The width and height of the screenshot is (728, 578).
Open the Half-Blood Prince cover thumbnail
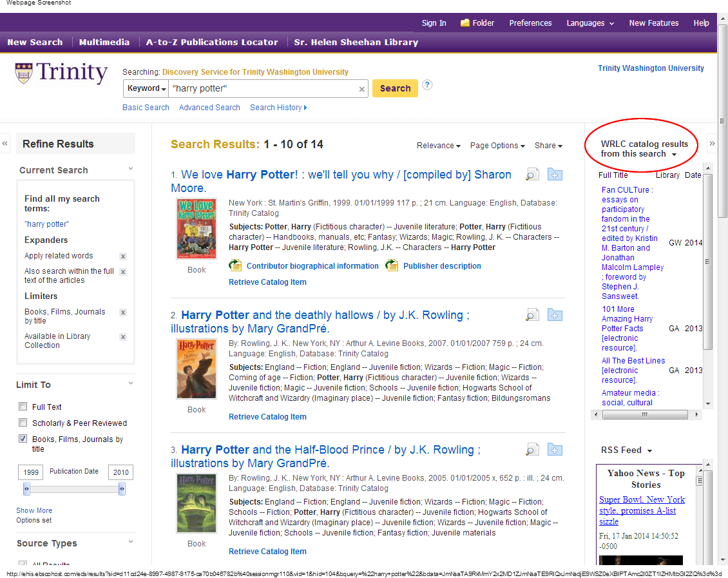coord(196,503)
